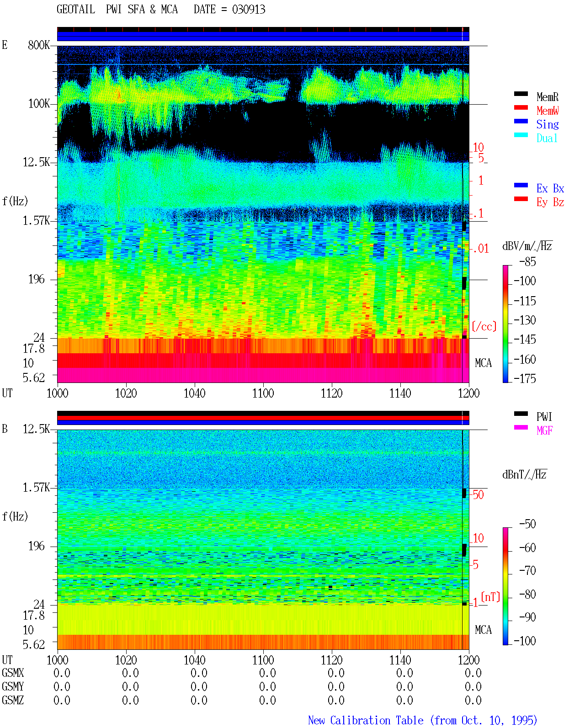
Task: Click the -85 value on electric color scale
Action: (x=527, y=262)
